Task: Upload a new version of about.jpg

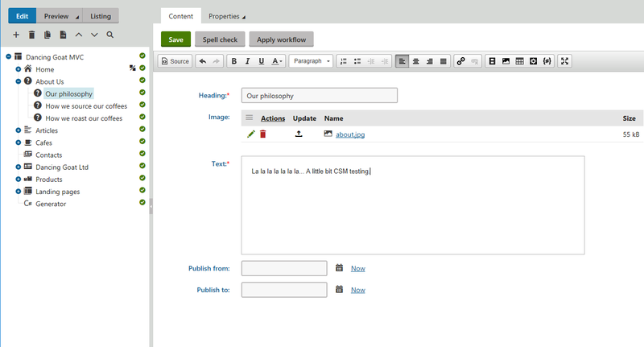Action: [x=299, y=134]
